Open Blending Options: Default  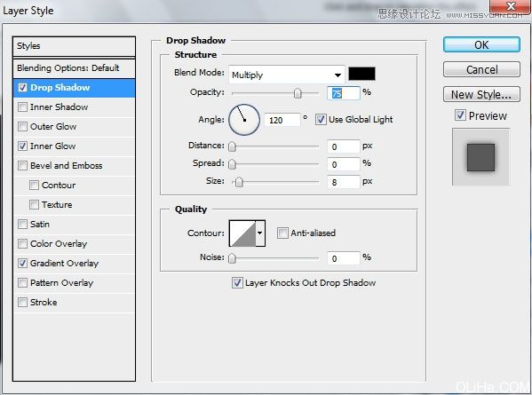[x=74, y=68]
